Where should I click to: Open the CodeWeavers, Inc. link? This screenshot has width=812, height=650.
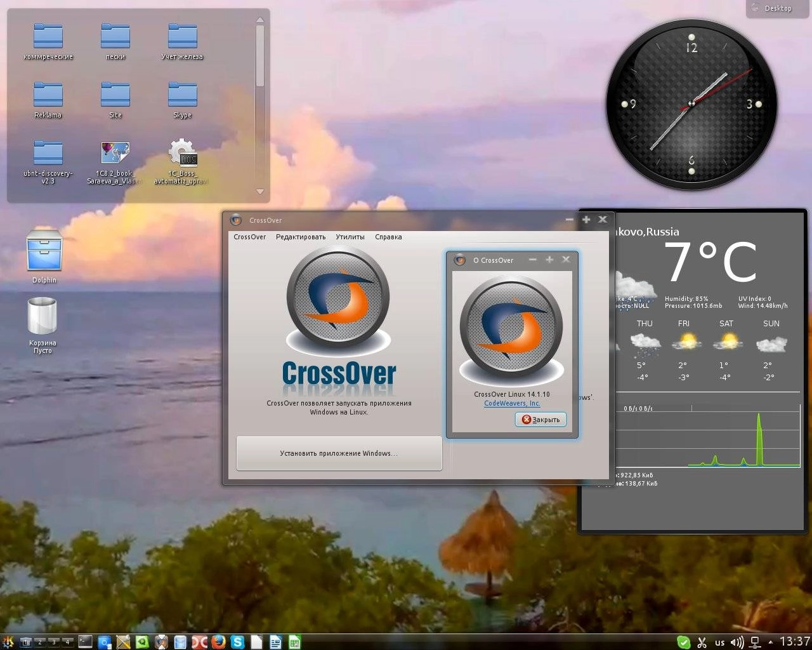tap(512, 403)
